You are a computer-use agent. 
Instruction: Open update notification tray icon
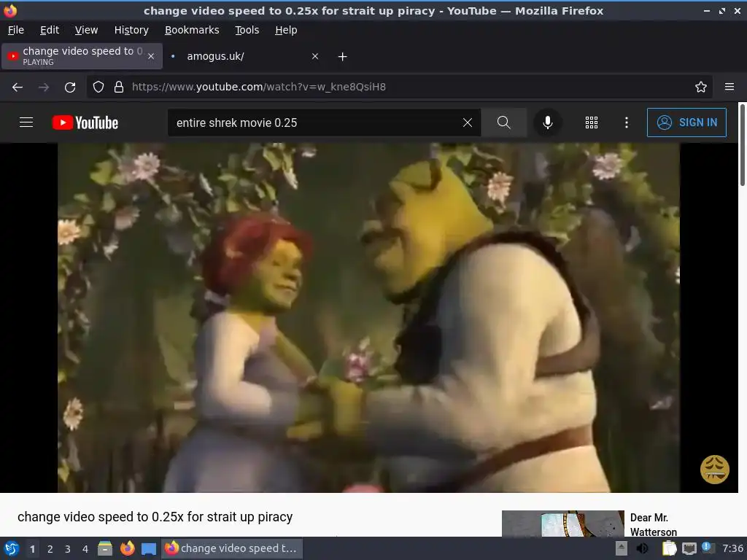point(708,548)
